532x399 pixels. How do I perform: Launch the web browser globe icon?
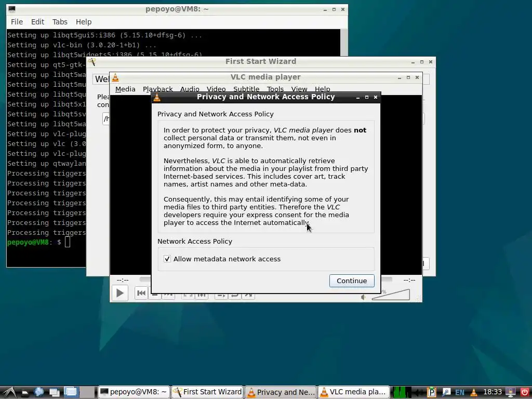tap(38, 392)
